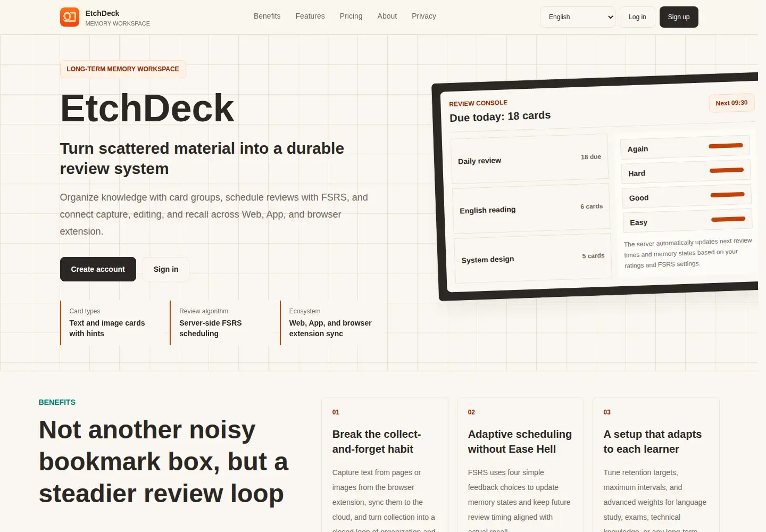
Task: Click the EtchDeck orange logo icon
Action: click(x=70, y=17)
